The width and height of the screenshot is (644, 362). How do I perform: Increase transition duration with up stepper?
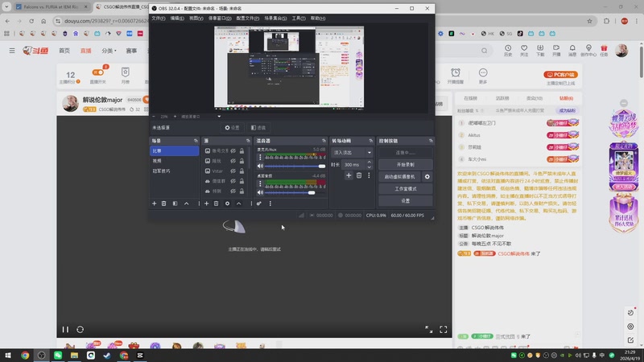point(369,162)
